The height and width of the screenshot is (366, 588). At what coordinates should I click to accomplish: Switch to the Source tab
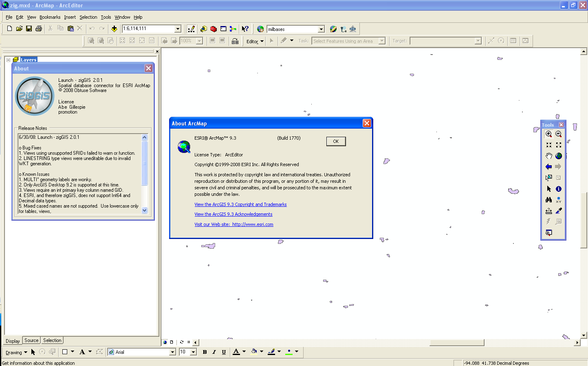[x=31, y=340]
